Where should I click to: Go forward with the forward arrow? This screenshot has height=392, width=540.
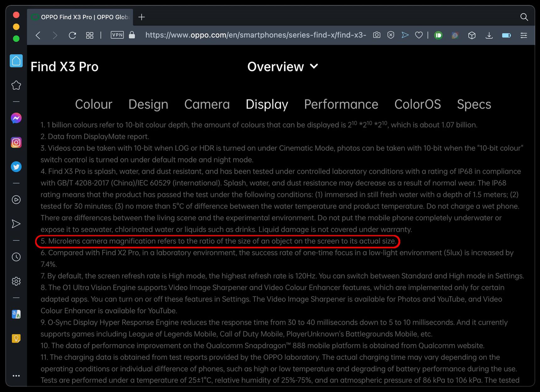pos(55,35)
